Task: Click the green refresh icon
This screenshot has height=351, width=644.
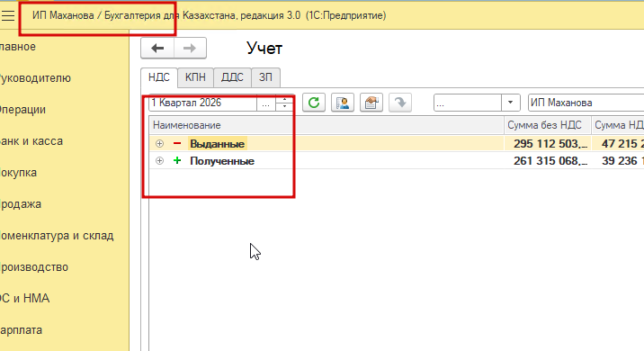Action: [x=314, y=103]
